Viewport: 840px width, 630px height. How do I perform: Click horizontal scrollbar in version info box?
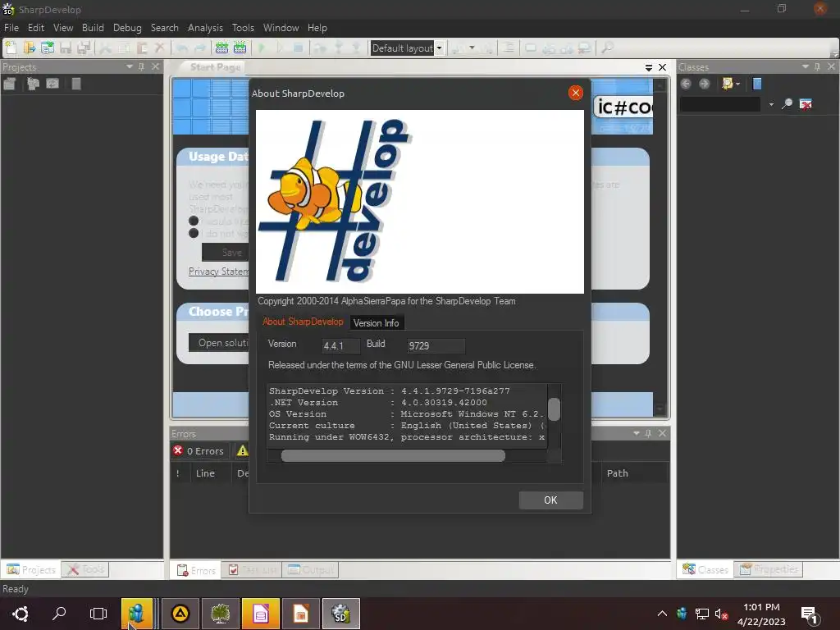393,456
